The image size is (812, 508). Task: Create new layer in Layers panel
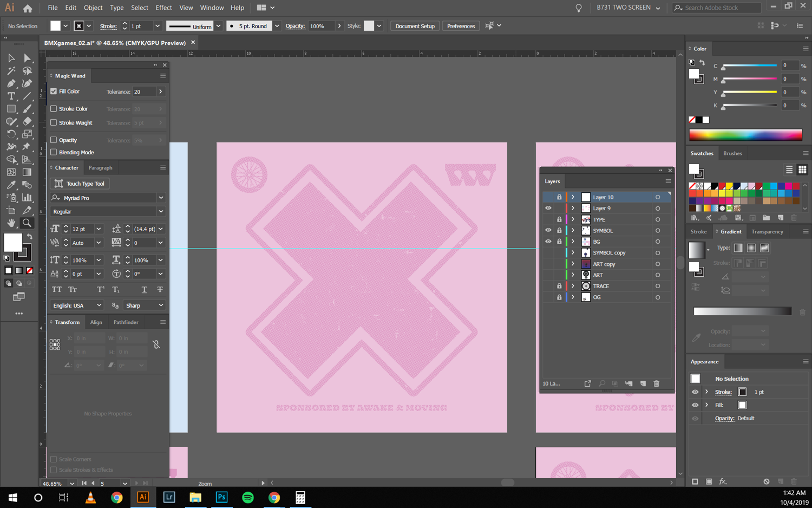tap(643, 383)
